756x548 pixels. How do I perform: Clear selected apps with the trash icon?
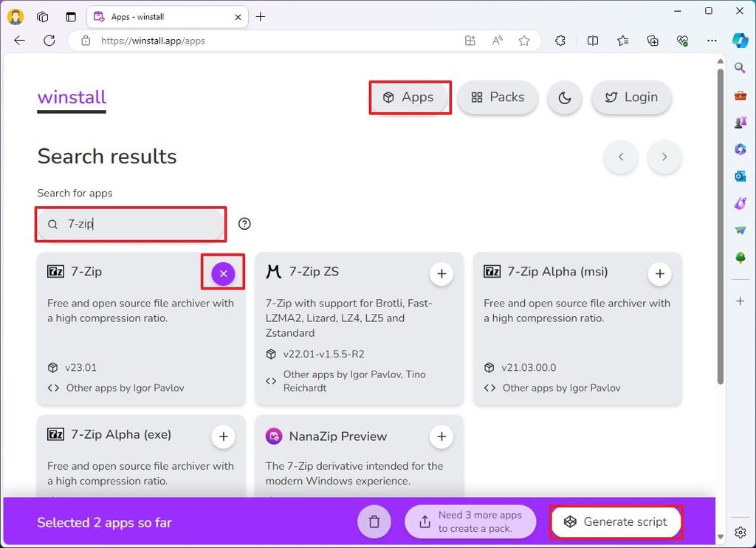pos(374,521)
